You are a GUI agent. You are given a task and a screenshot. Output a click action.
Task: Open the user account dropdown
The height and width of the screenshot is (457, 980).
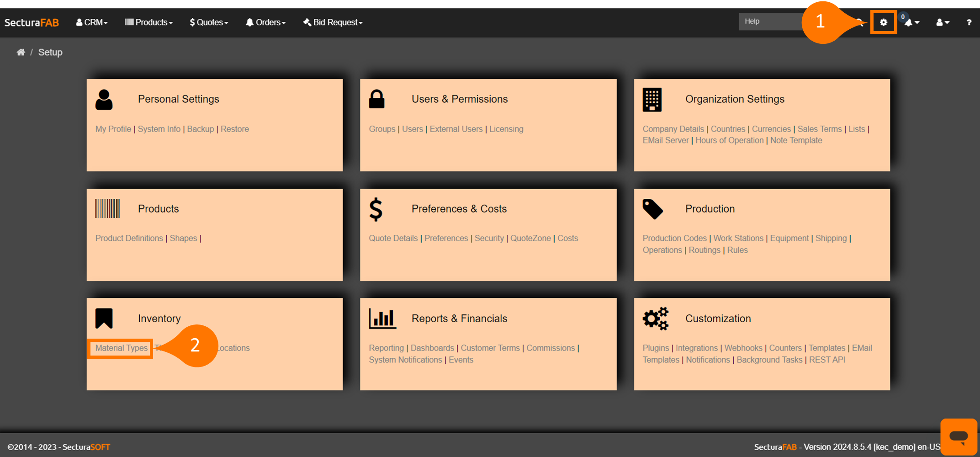point(942,22)
